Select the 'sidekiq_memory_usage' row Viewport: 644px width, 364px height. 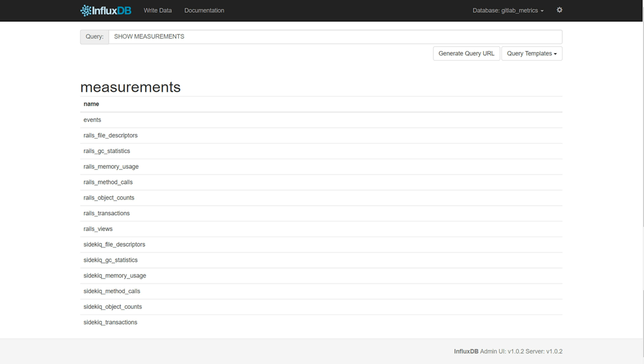[321, 276]
